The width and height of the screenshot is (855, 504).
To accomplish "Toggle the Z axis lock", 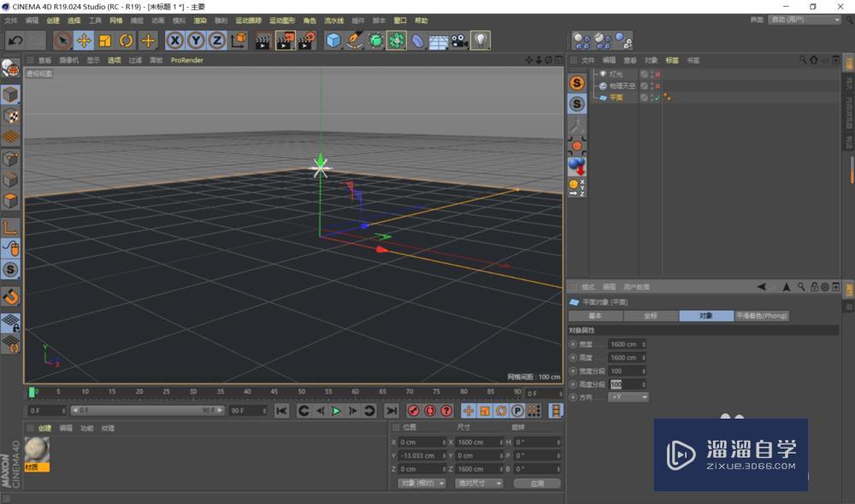I will pyautogui.click(x=217, y=40).
